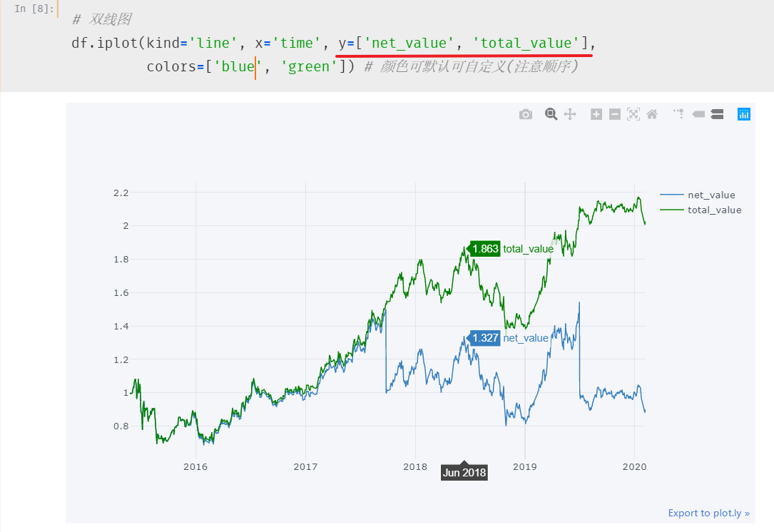Click the blue 1.327 net_value hover label

coord(484,338)
